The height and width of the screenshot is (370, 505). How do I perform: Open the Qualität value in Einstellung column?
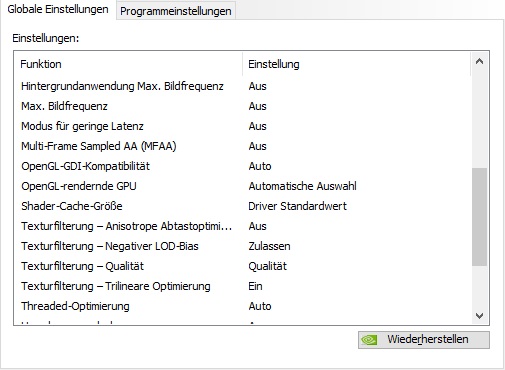tap(267, 266)
